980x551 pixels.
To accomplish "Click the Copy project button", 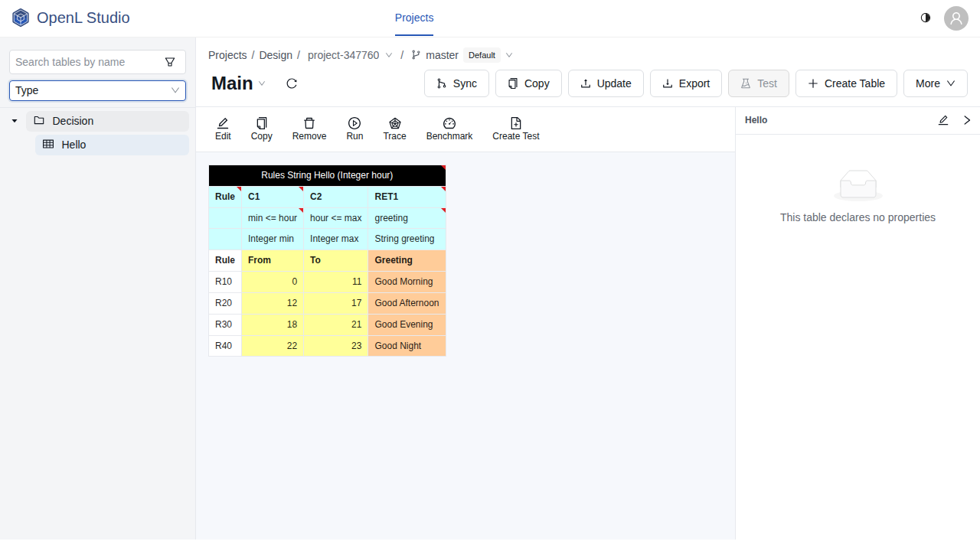I will (528, 83).
